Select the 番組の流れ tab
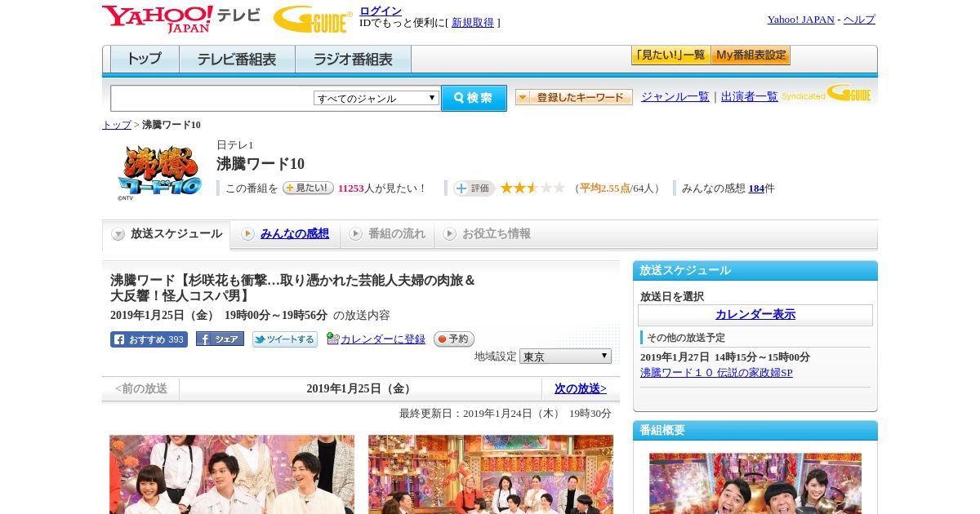The width and height of the screenshot is (980, 514). click(x=387, y=234)
